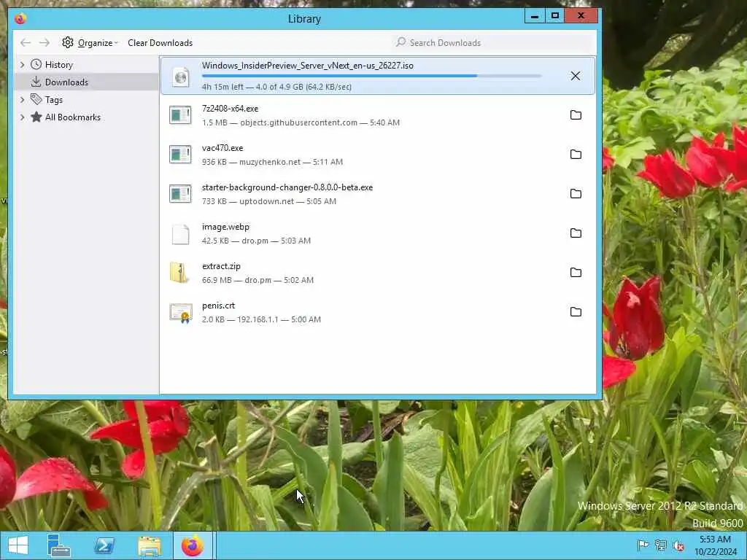Screen dimensions: 747x560
Task: Select the starter-background-changer-0.8.0.0-beta.exe file name
Action: [x=287, y=187]
